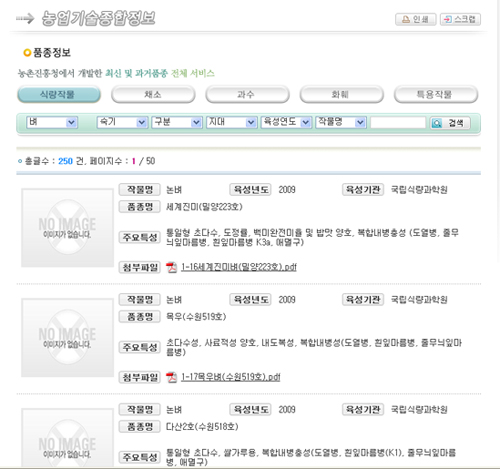
Task: Click the gray arrow icon before page title
Action: [x=25, y=19]
